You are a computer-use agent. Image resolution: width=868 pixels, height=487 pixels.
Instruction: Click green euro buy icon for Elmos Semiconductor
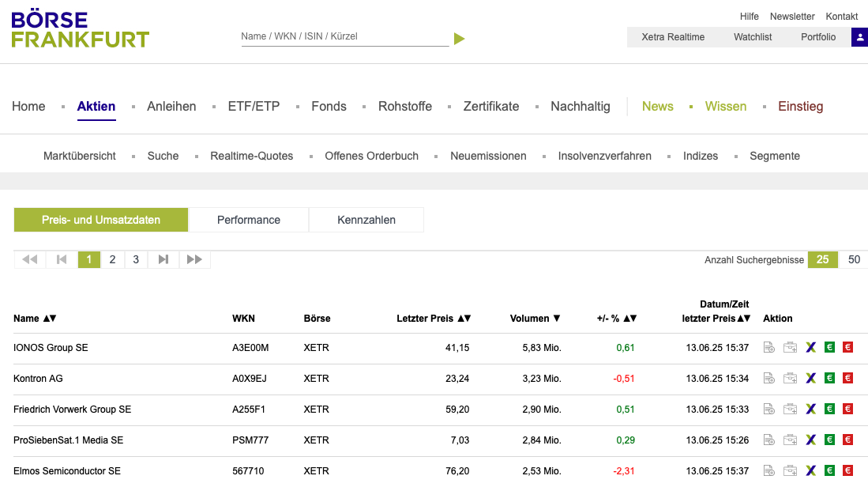(x=829, y=471)
